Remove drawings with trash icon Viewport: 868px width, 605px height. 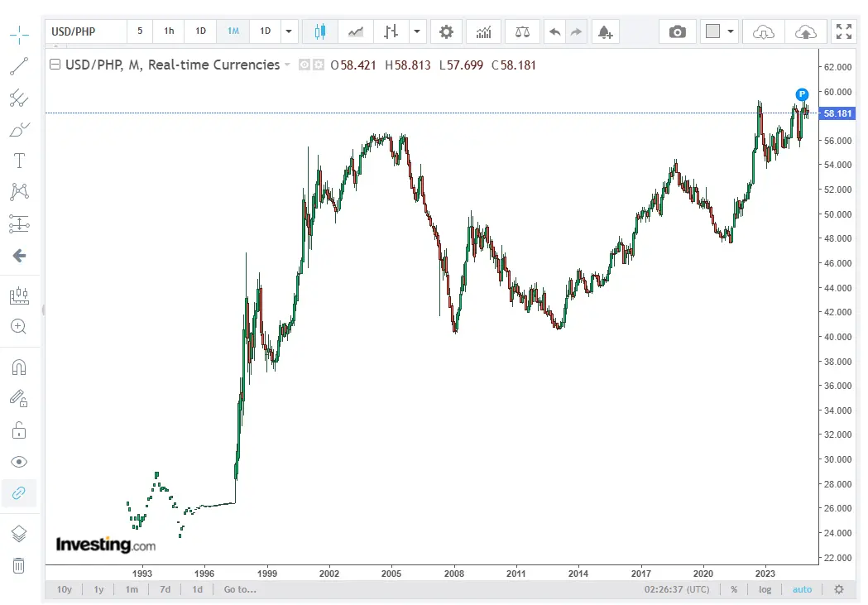19,565
